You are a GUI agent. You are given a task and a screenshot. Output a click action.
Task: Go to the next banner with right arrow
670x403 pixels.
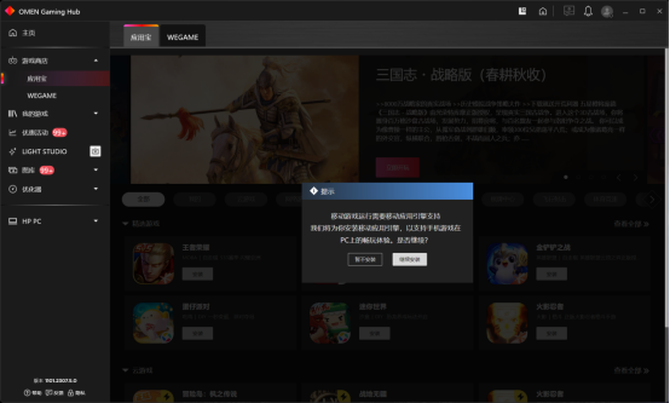pos(635,177)
